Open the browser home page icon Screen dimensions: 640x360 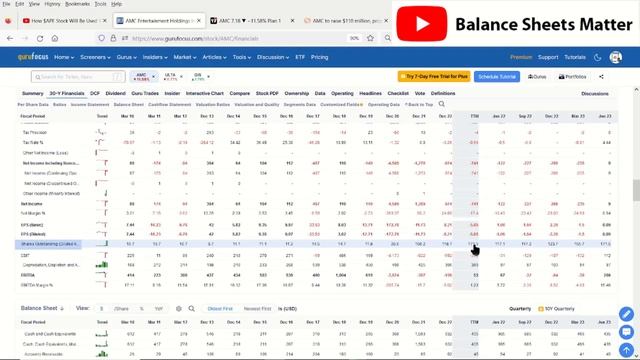tap(55, 38)
